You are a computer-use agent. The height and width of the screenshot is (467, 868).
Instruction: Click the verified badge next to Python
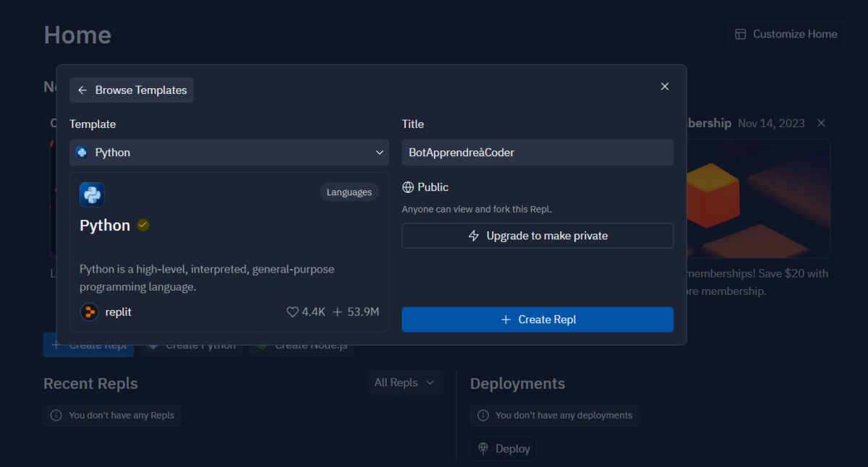(x=143, y=225)
